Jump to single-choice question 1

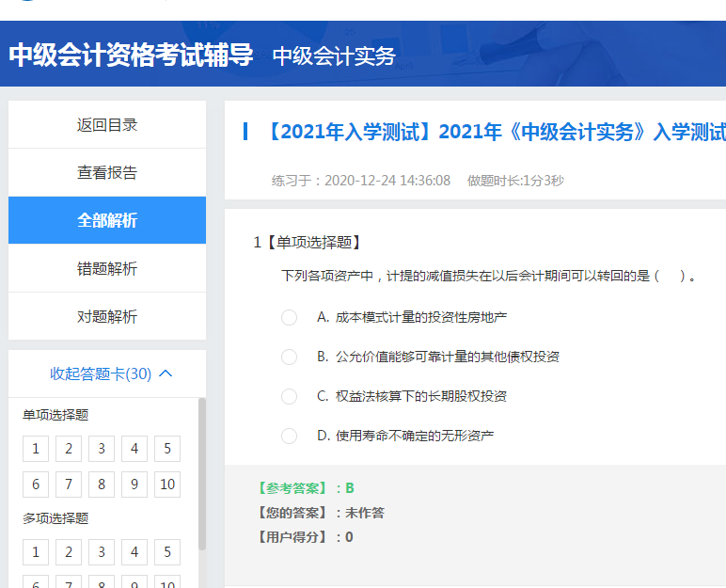coord(36,449)
